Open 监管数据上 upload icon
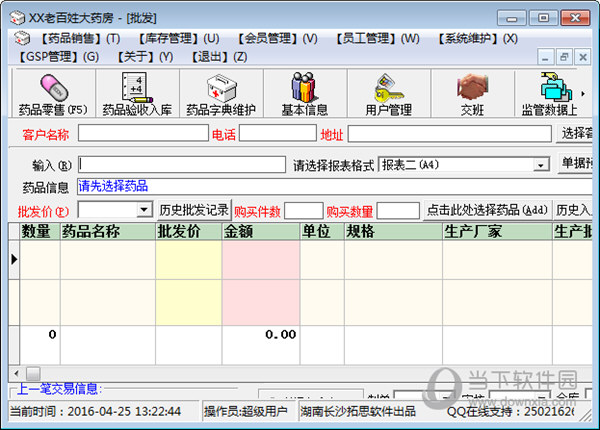Image resolution: width=600 pixels, height=430 pixels. 549,94
